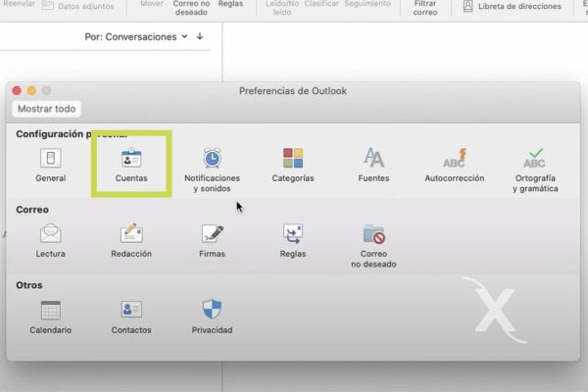588x392 pixels.
Task: Open Redacción mail preferences
Action: pos(131,241)
